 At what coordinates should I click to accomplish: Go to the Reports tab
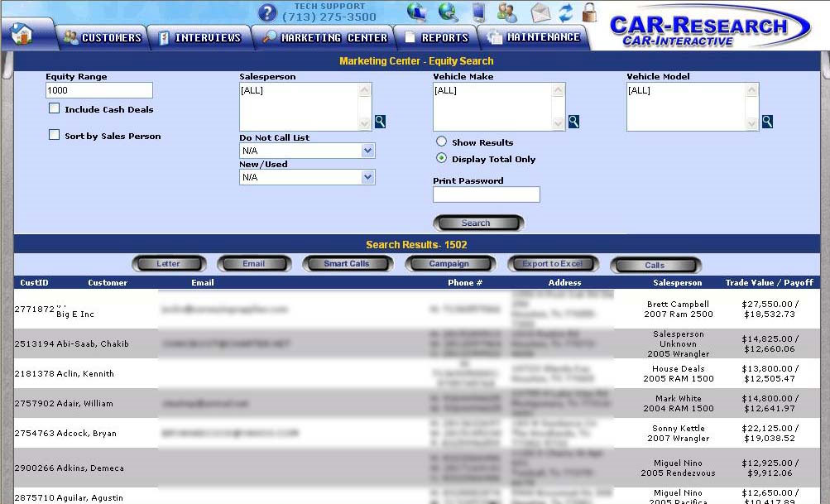[x=437, y=37]
